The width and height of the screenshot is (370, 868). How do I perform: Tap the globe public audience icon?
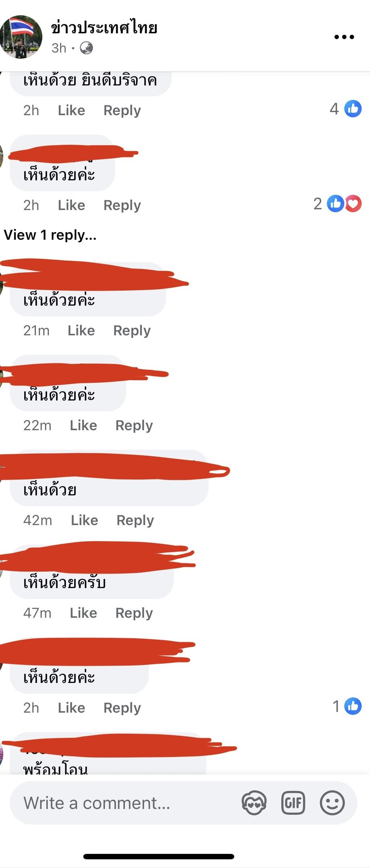[86, 48]
